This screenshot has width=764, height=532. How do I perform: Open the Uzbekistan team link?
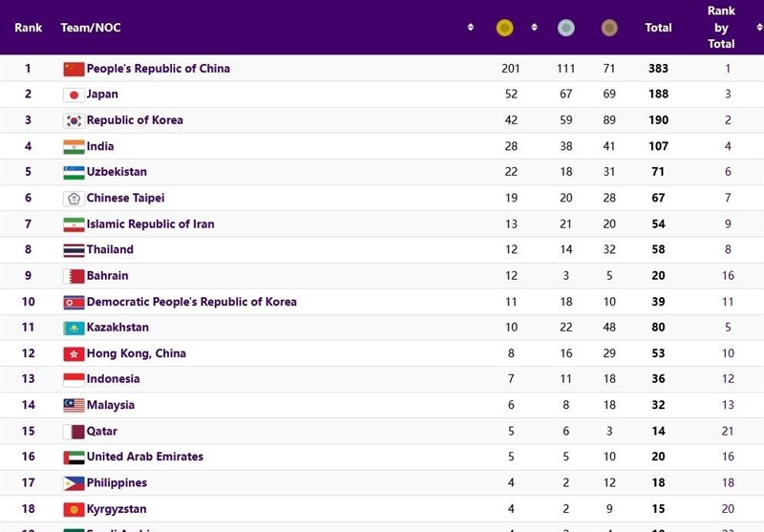point(117,172)
